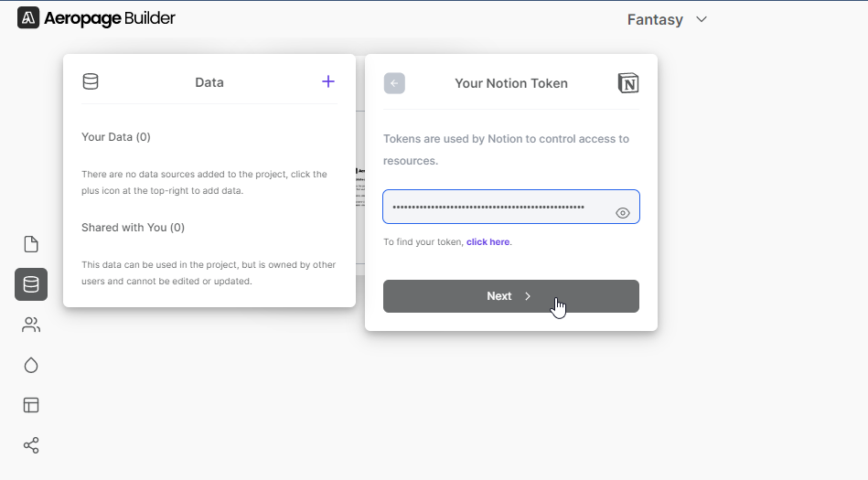Show the hidden Notion token with eye icon
Viewport: 868px width, 480px height.
click(623, 213)
